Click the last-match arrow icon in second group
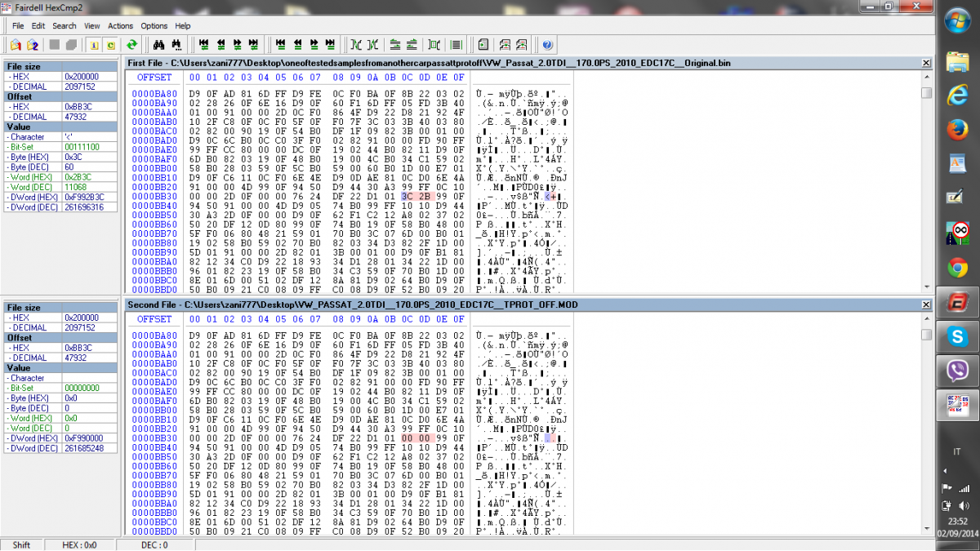 [330, 44]
